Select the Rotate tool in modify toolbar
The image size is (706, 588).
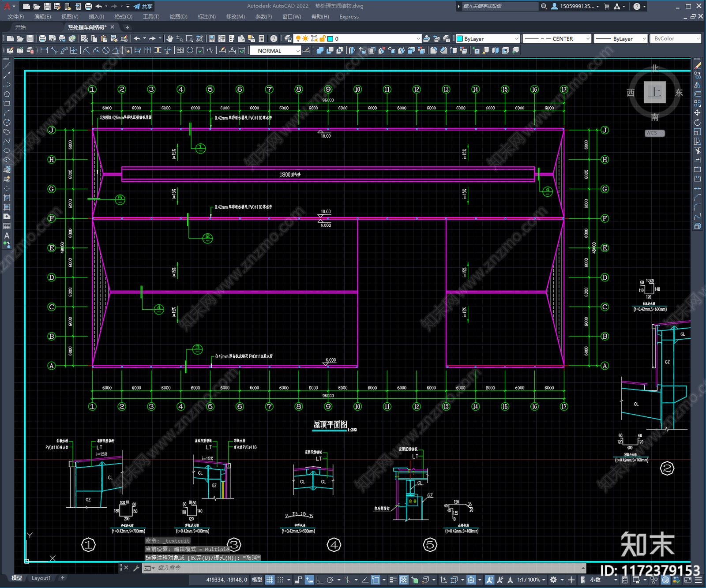pos(697,122)
